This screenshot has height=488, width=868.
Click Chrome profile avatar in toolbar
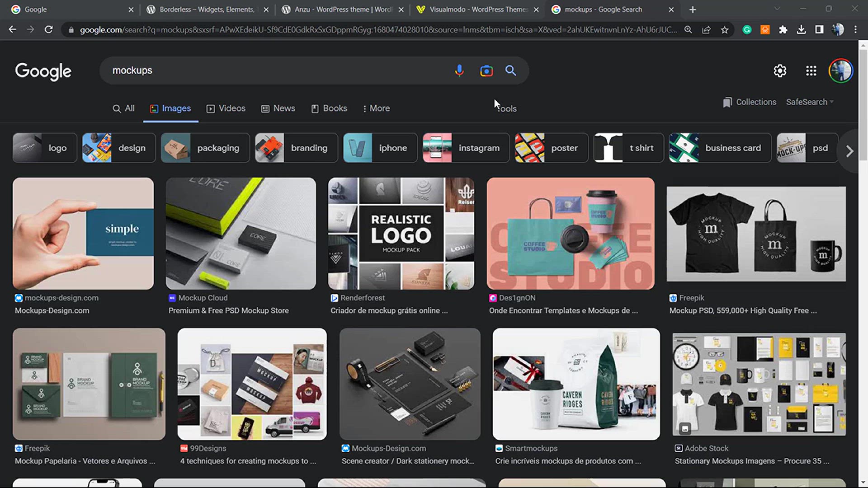pyautogui.click(x=838, y=30)
